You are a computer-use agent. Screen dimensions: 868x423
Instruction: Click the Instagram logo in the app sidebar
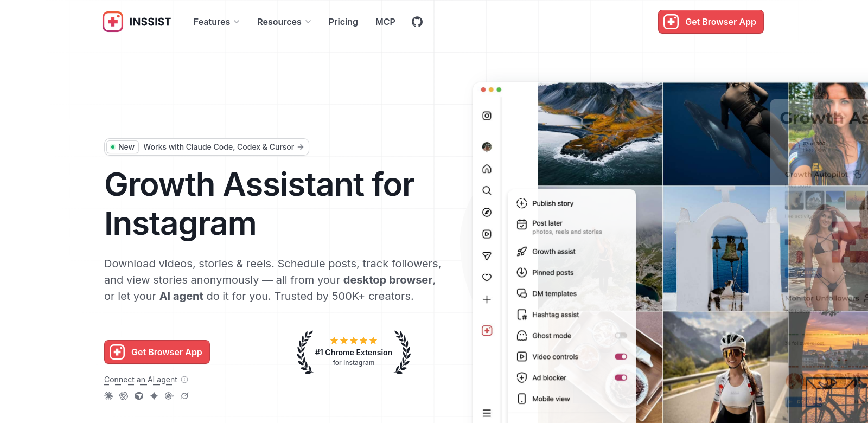[x=487, y=116]
